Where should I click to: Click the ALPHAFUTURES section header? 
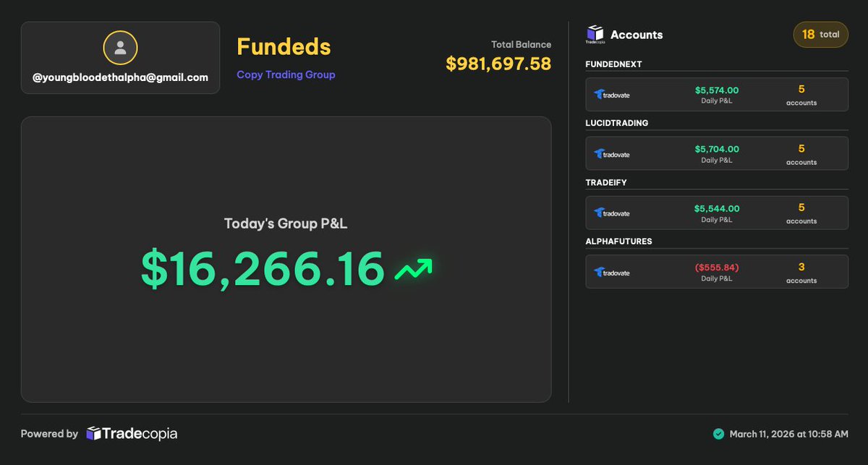point(618,242)
